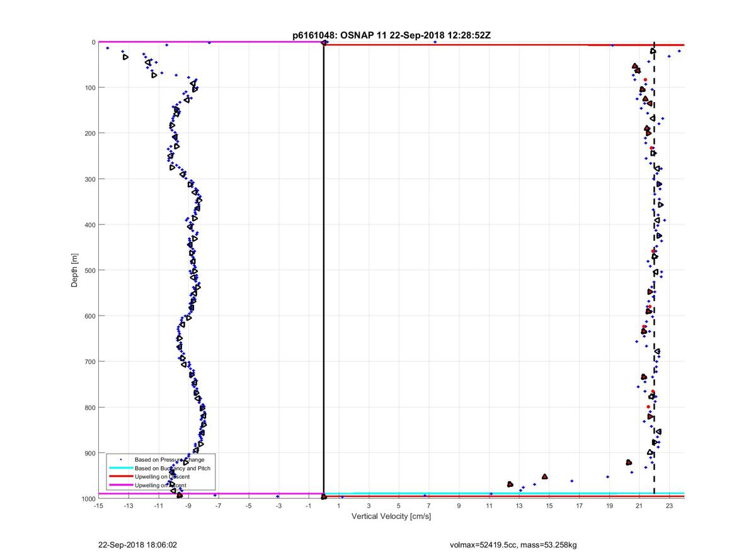
Task: Click the x-axis tick label -5
Action: (248, 506)
